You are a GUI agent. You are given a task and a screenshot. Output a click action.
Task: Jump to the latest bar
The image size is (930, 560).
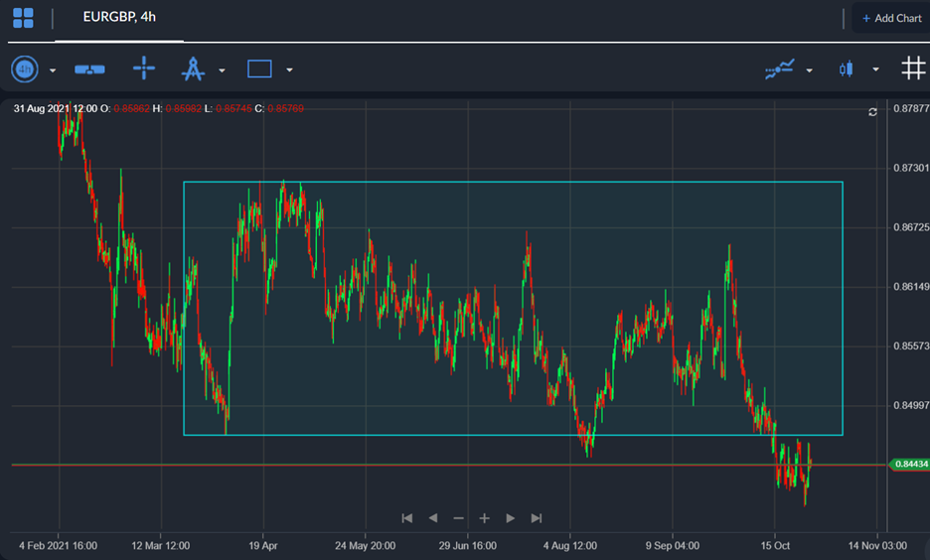pos(537,518)
